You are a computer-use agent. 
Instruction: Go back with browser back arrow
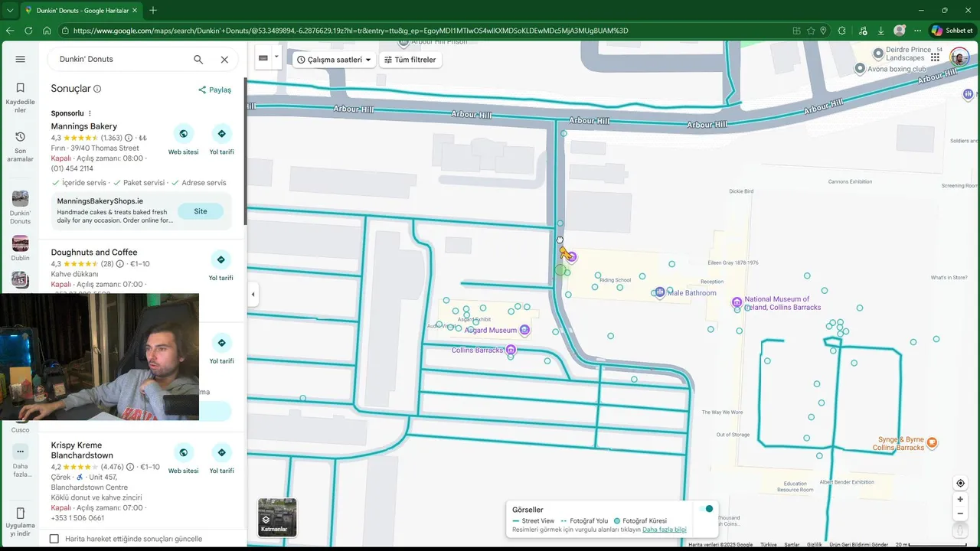tap(10, 31)
